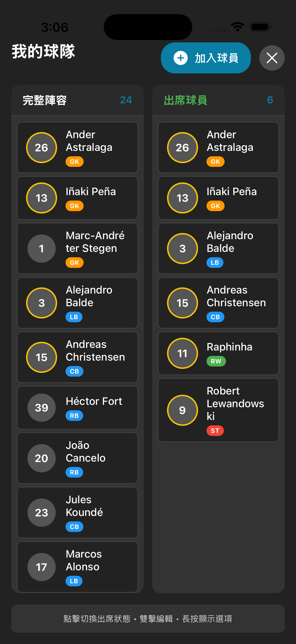
Task: Click the plus icon on 加入球員 button
Action: coord(180,58)
